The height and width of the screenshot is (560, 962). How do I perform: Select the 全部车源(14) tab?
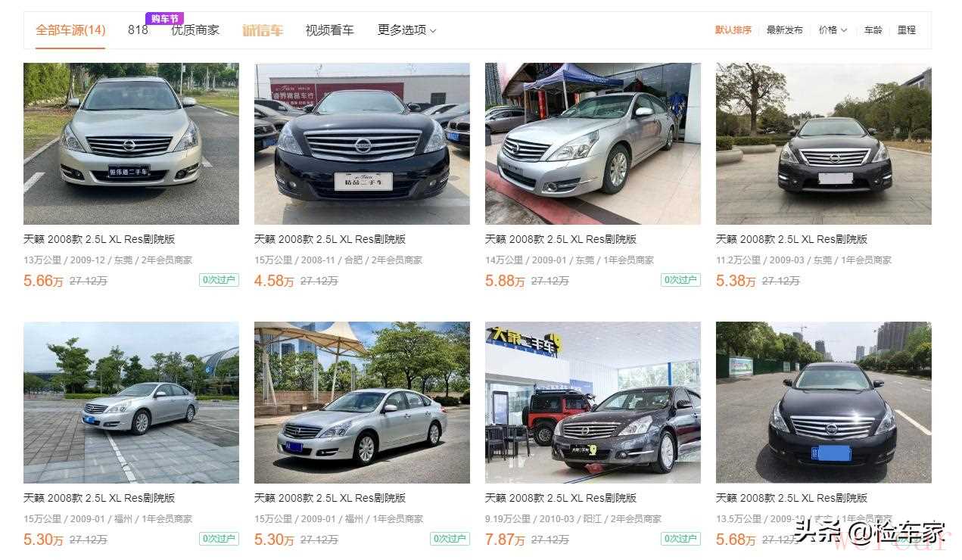click(70, 30)
